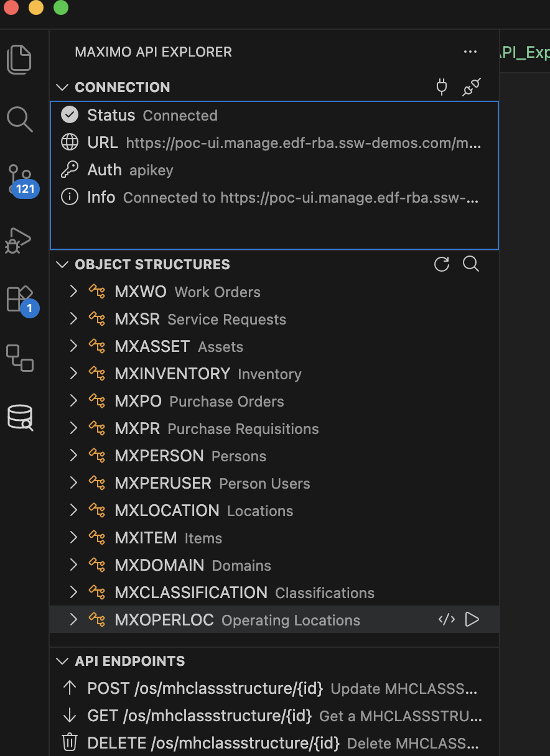Click the structure icon beside MXASSET
Image resolution: width=550 pixels, height=756 pixels.
(x=97, y=346)
